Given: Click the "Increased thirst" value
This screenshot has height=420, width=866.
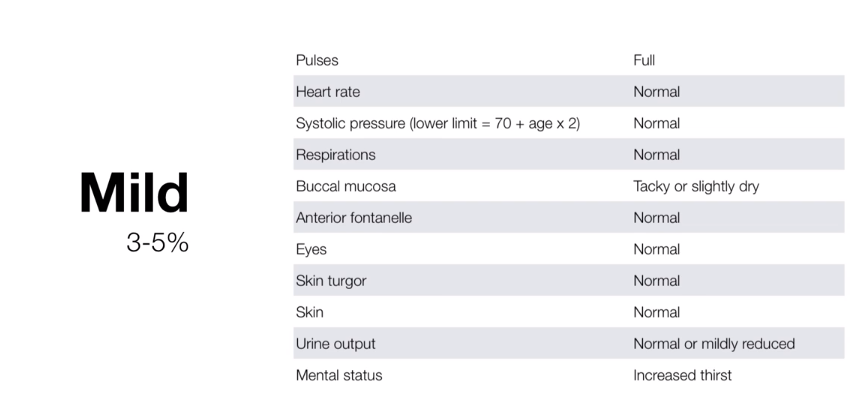Looking at the screenshot, I should (682, 375).
